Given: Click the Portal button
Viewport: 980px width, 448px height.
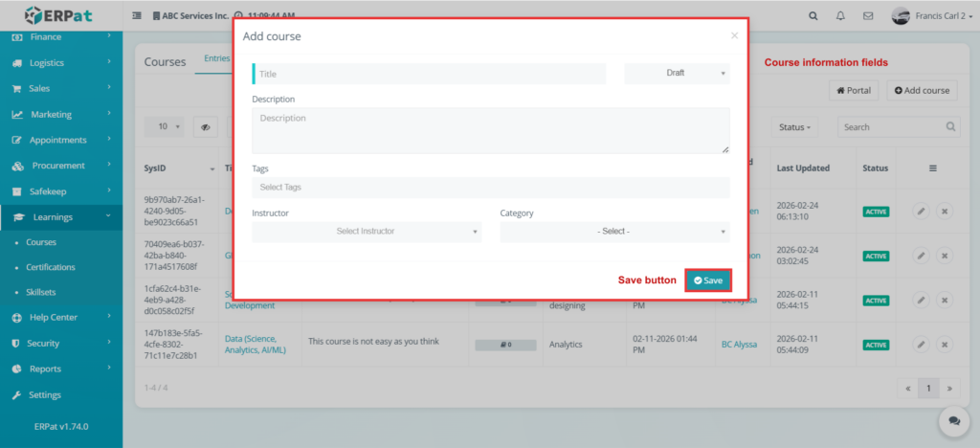Looking at the screenshot, I should [x=854, y=91].
